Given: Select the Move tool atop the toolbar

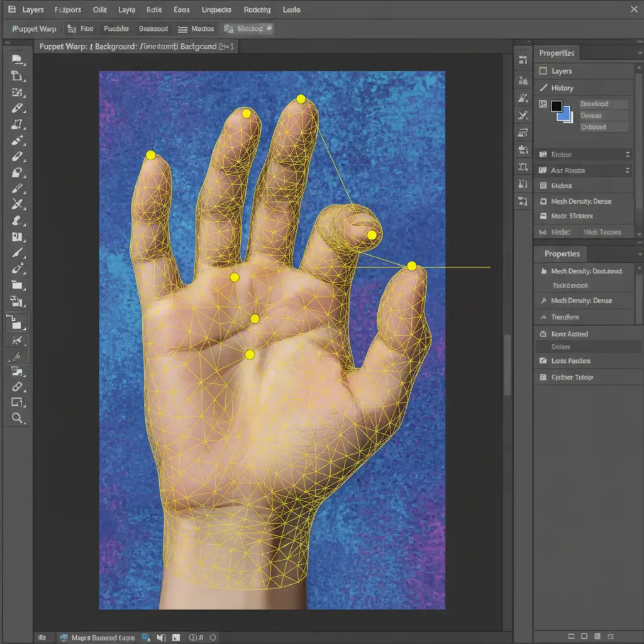Looking at the screenshot, I should 17,60.
